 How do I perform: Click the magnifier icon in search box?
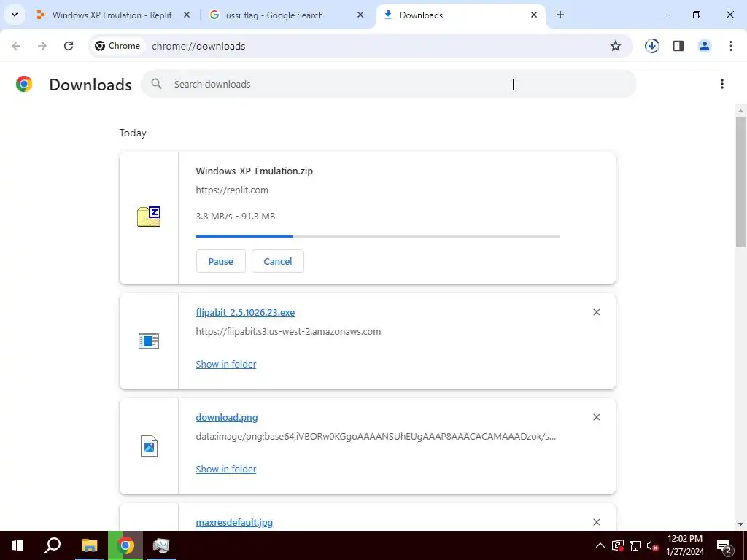pos(156,84)
